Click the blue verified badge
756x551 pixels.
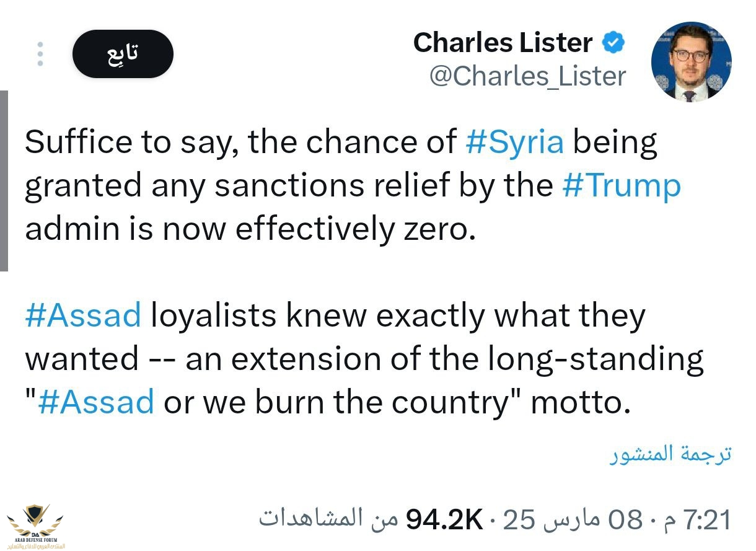(613, 43)
